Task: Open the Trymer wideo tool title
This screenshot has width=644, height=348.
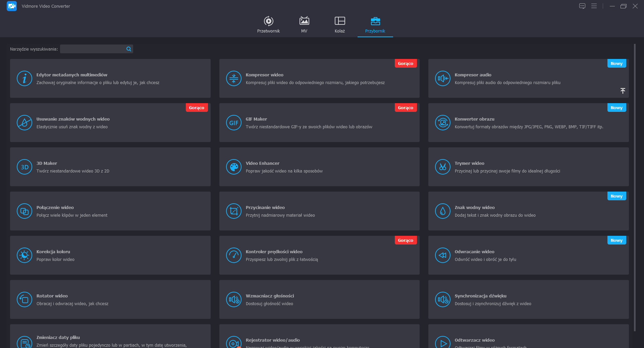Action: coord(469,163)
